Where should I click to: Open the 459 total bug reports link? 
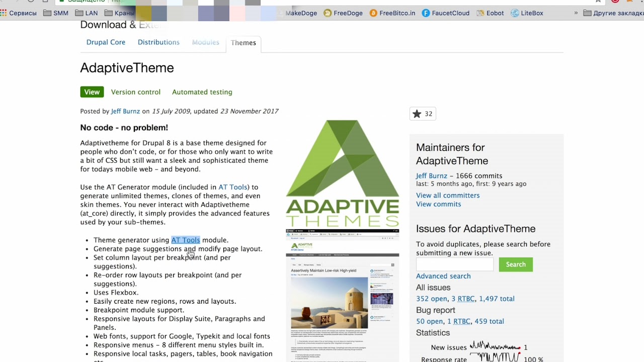pos(489,321)
